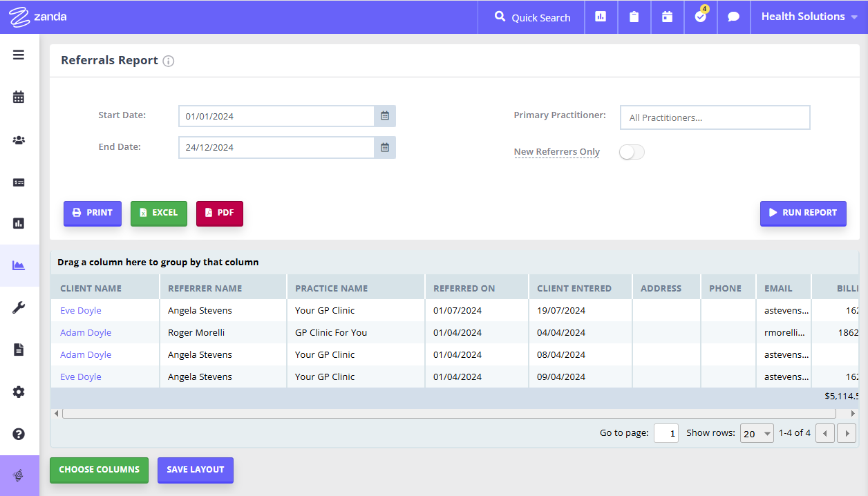This screenshot has height=496, width=868.
Task: Open Tasks via the checkmark badge icon
Action: tap(700, 17)
